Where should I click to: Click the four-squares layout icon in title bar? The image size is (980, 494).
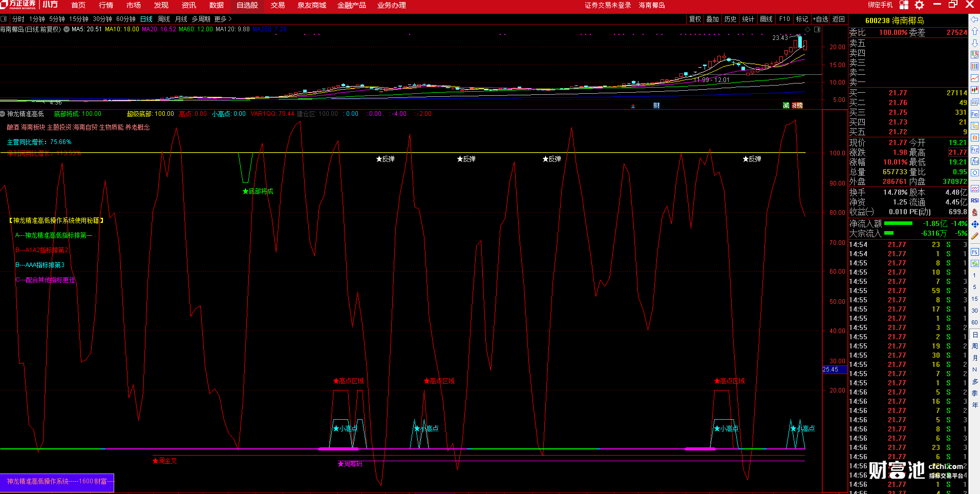[x=904, y=5]
